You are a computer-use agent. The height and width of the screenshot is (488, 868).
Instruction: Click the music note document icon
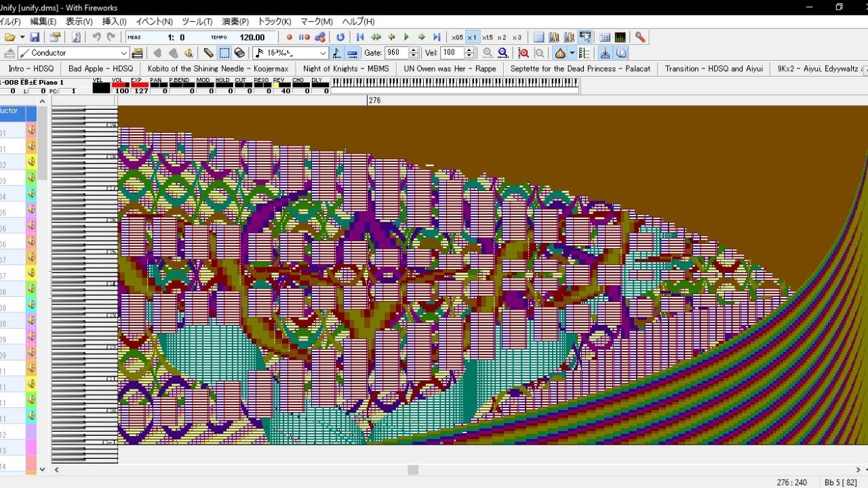coord(76,37)
